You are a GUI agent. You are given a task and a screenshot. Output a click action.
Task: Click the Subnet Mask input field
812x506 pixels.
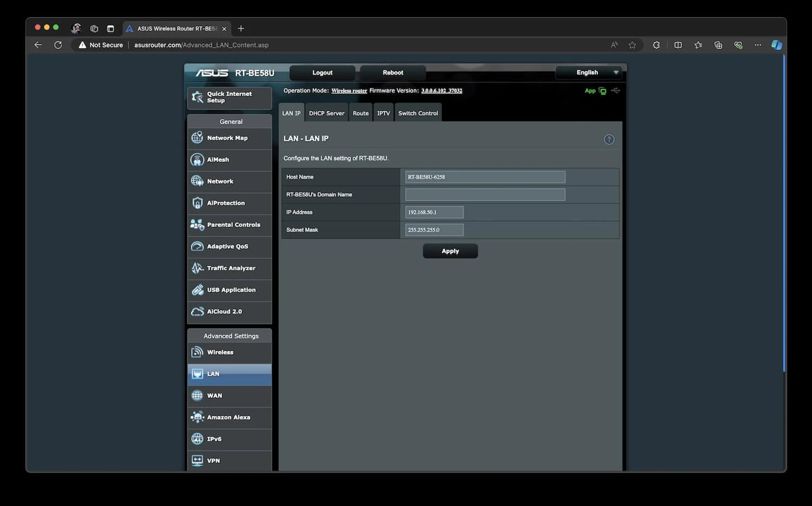434,230
